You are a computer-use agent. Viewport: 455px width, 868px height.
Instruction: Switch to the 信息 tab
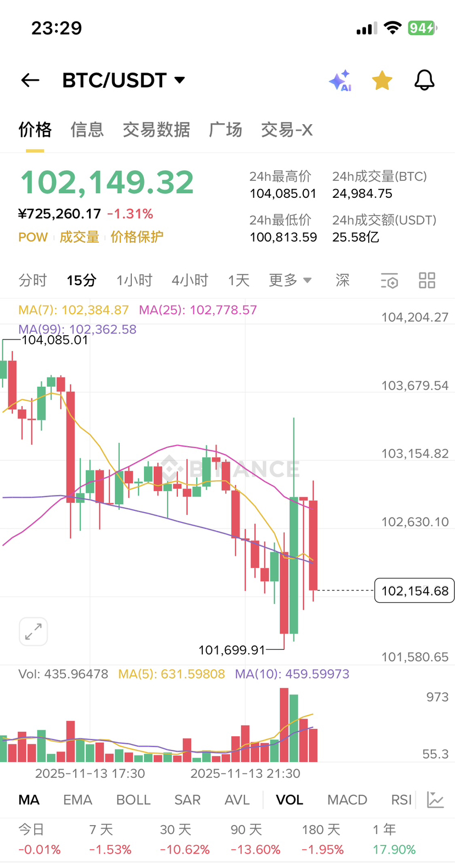pyautogui.click(x=87, y=130)
